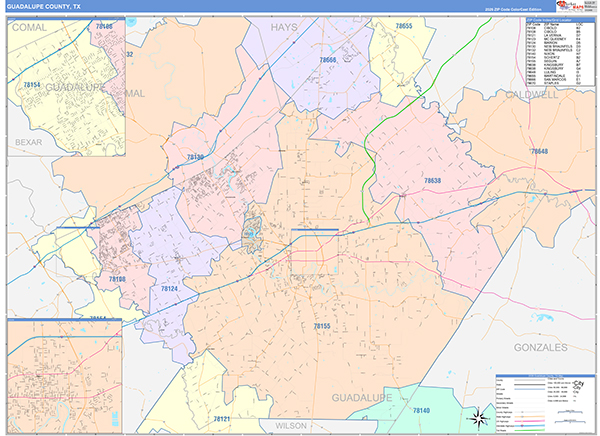The image size is (600, 436).
Task: Select the largest City sample in legend
Action: coord(578,383)
